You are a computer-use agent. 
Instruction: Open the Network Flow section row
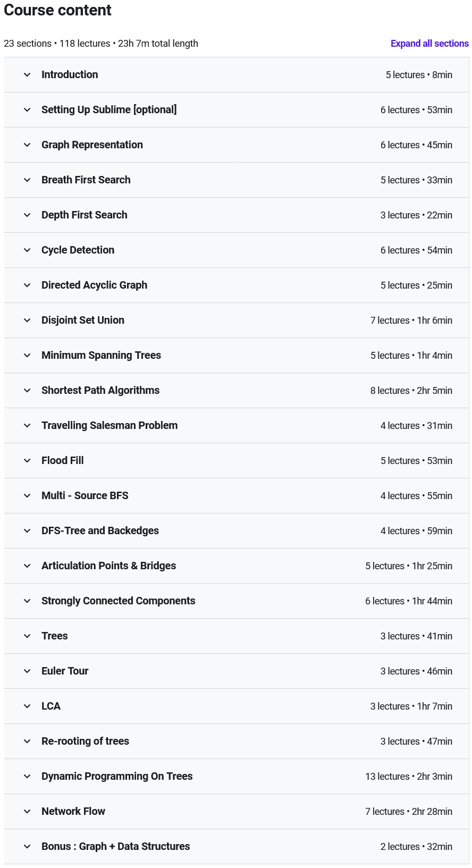(73, 812)
